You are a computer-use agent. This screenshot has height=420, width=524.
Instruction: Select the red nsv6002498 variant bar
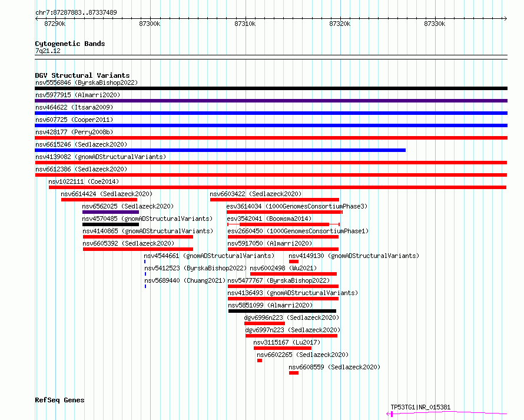pyautogui.click(x=293, y=274)
